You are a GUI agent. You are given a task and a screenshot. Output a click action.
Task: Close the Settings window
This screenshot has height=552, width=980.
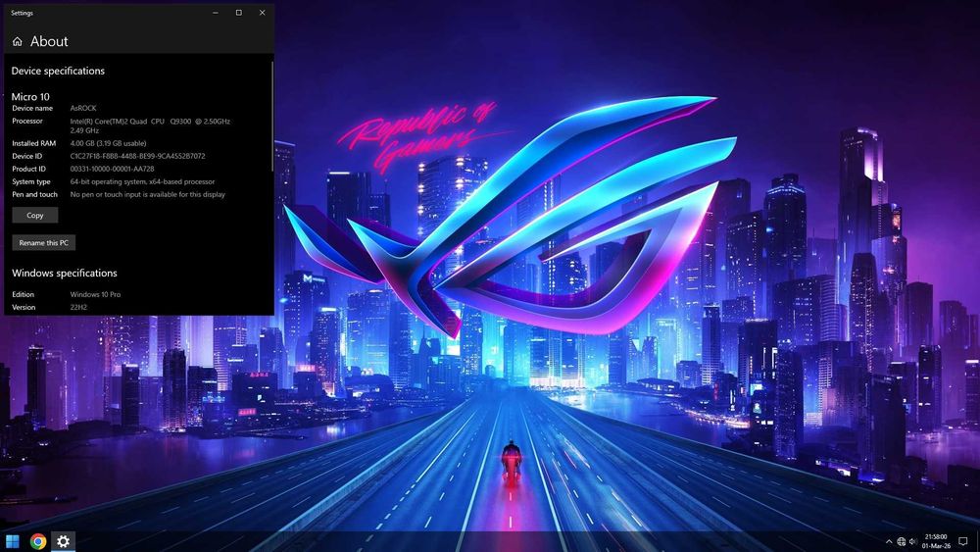tap(263, 13)
